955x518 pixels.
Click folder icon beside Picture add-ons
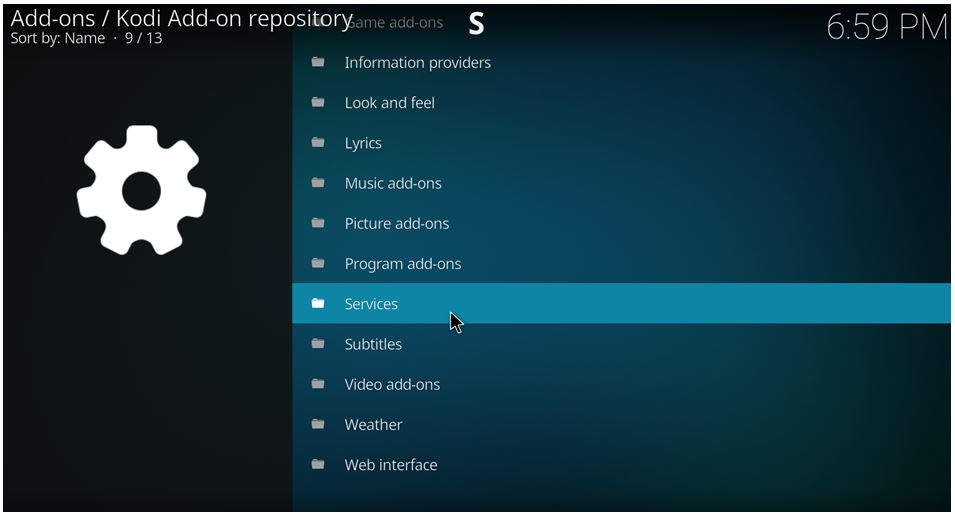[x=318, y=222]
